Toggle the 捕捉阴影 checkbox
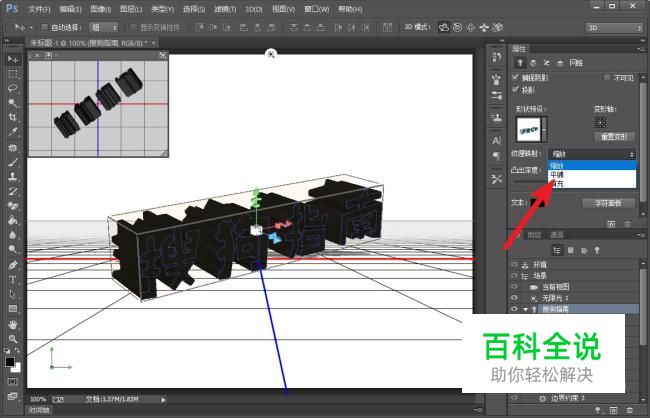The image size is (650, 418). click(516, 77)
